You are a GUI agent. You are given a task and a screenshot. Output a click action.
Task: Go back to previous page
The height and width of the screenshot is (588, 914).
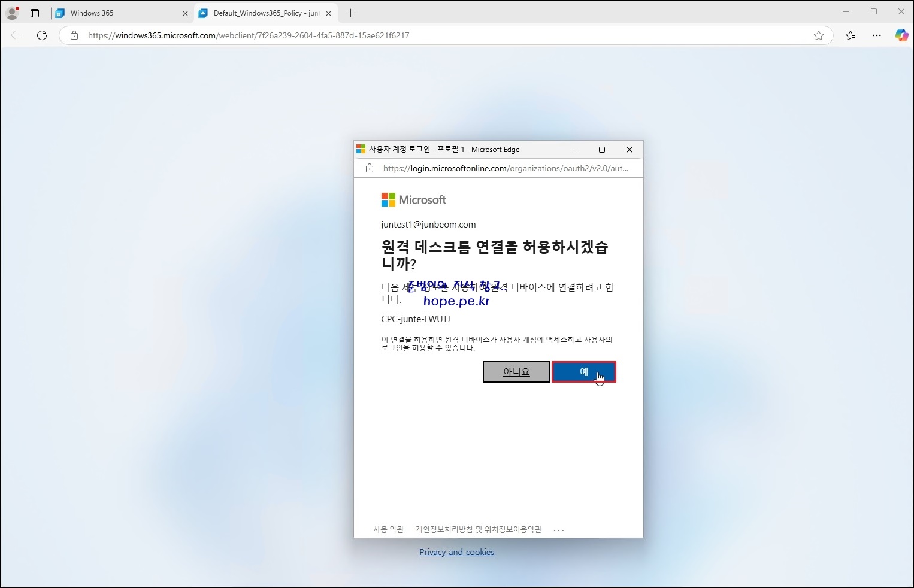[16, 35]
